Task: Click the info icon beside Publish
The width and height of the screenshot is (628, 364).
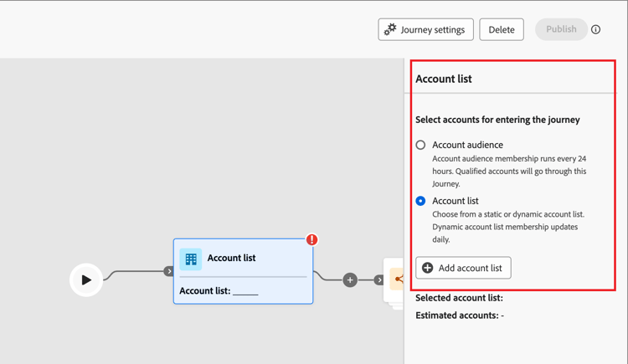Action: (596, 29)
